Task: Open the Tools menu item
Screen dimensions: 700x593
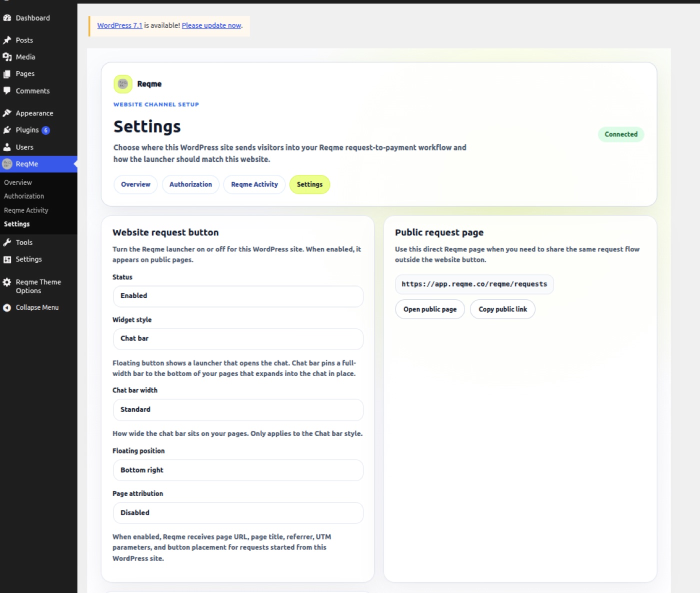Action: (24, 242)
